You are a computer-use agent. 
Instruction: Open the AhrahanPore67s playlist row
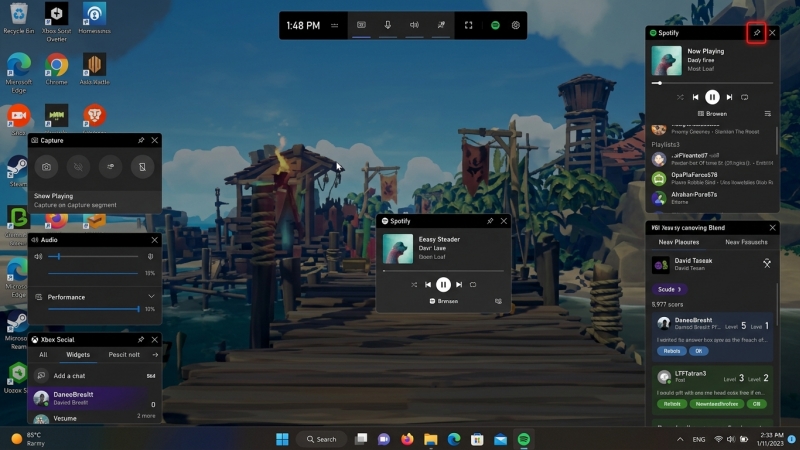point(712,198)
